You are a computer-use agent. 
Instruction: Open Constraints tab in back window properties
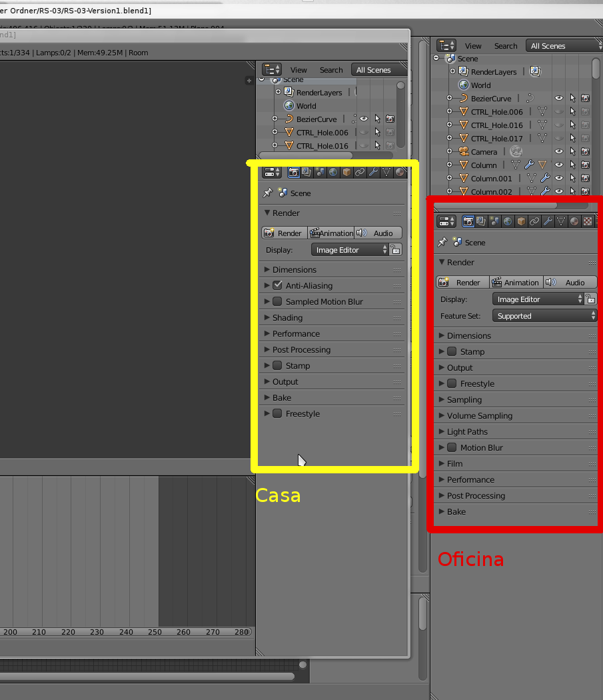pyautogui.click(x=534, y=221)
